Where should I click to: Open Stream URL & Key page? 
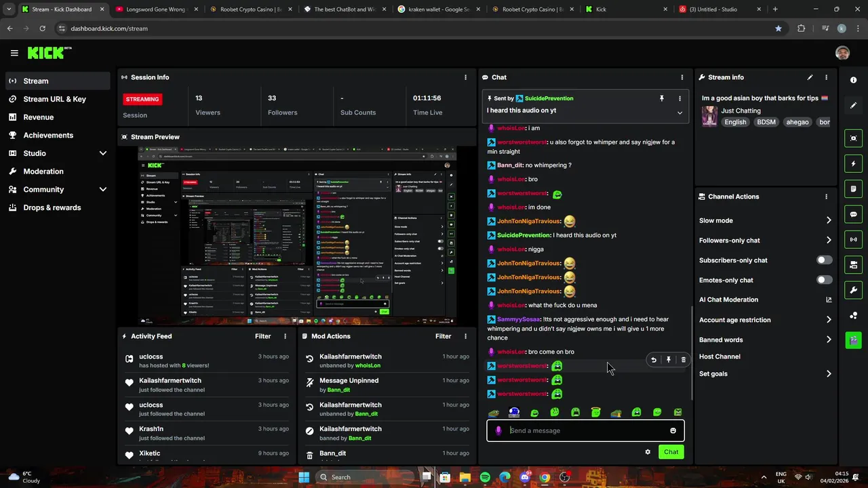pos(58,99)
